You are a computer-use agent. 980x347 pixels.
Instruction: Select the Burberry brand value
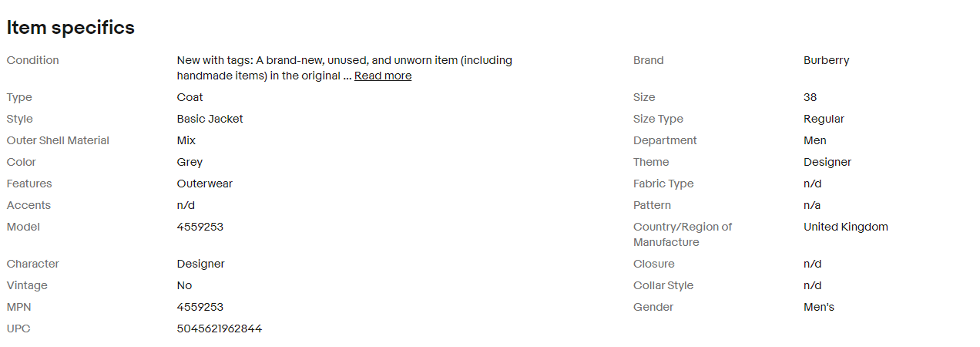coord(826,60)
